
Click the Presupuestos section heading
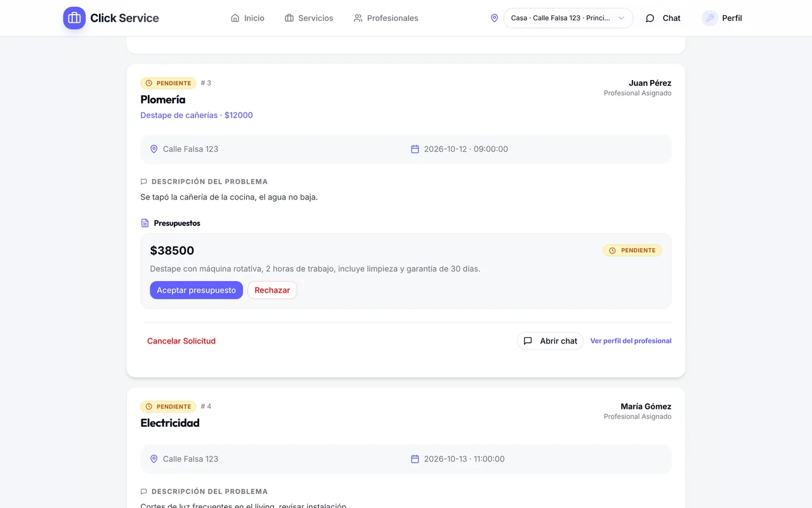click(177, 224)
